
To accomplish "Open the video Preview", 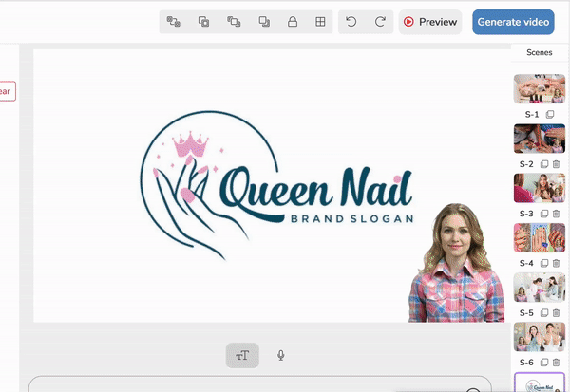I will pos(429,22).
